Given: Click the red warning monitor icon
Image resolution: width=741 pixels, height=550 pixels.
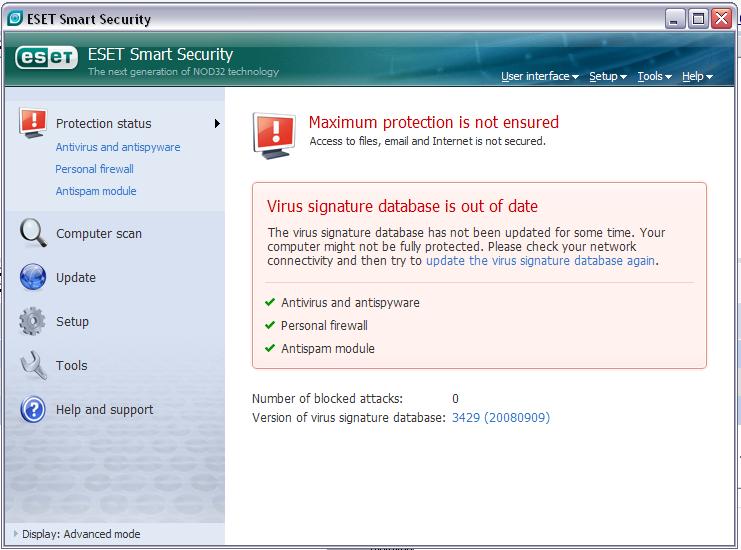Looking at the screenshot, I should (x=272, y=131).
